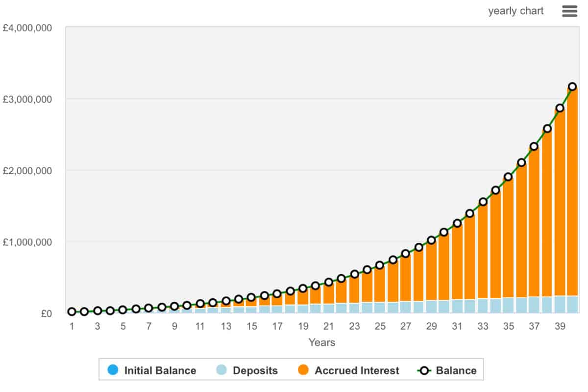Open the yearly chart interval selector
Screen dimensions: 588x392
click(x=516, y=10)
